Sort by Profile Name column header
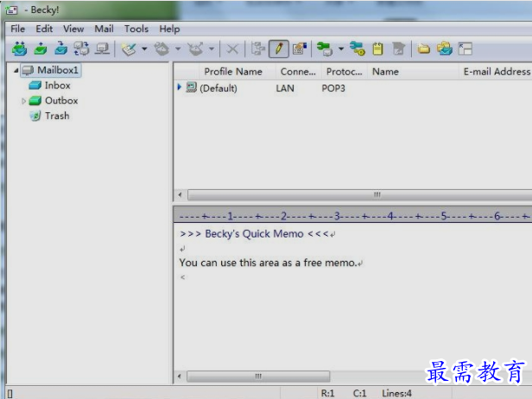This screenshot has height=399, width=532. pyautogui.click(x=233, y=72)
